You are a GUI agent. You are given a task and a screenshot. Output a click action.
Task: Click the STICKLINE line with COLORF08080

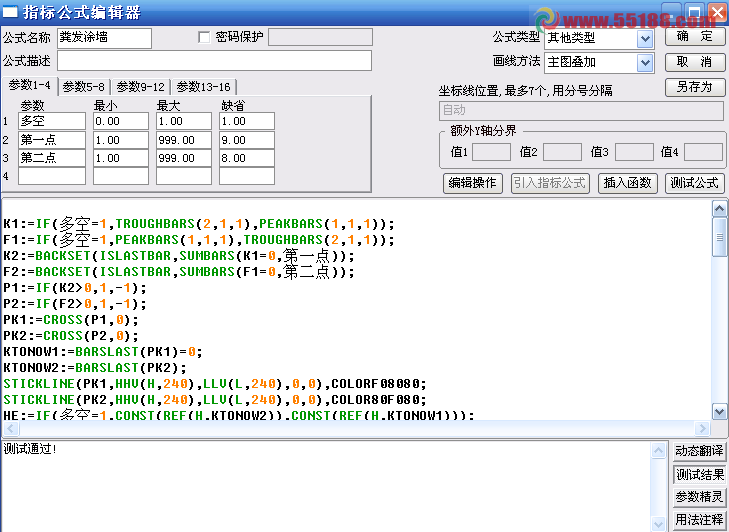click(214, 384)
